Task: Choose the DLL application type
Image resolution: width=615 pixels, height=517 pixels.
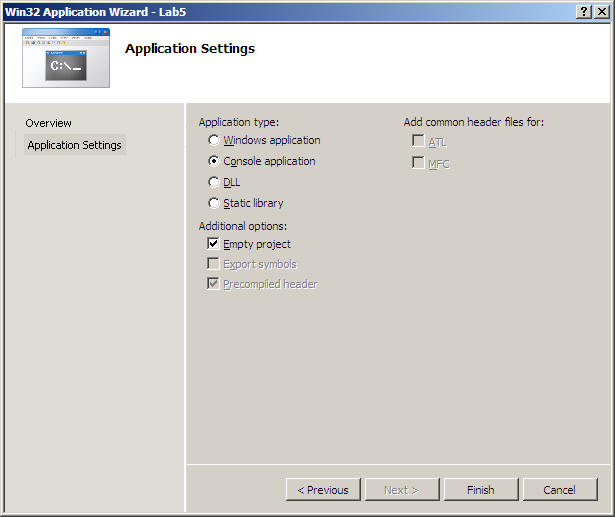Action: 214,182
